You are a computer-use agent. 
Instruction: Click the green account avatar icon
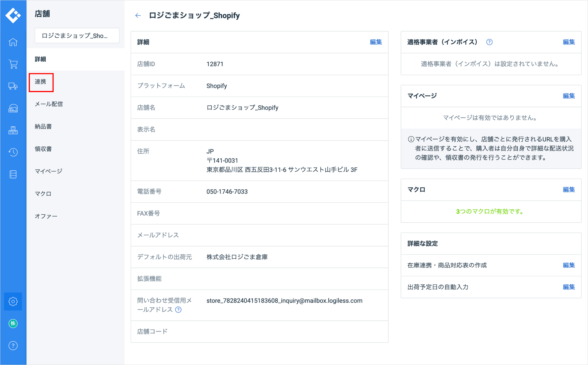coord(13,323)
